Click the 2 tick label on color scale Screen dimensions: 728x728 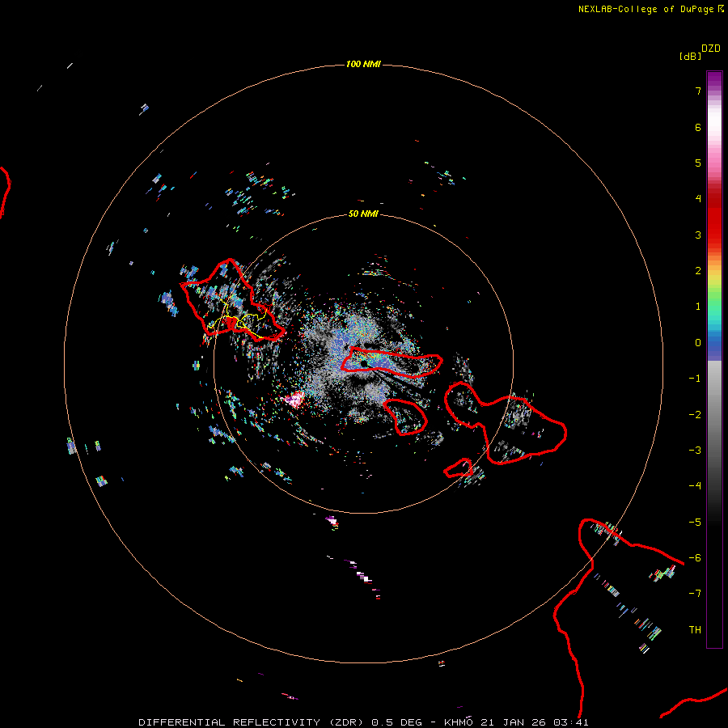698,271
